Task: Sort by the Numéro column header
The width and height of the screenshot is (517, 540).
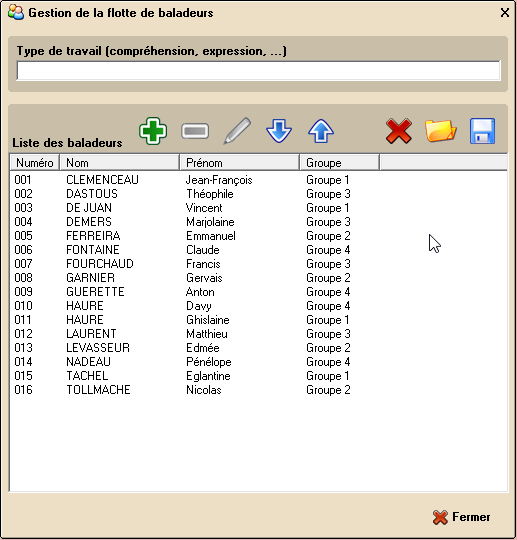Action: pyautogui.click(x=35, y=163)
